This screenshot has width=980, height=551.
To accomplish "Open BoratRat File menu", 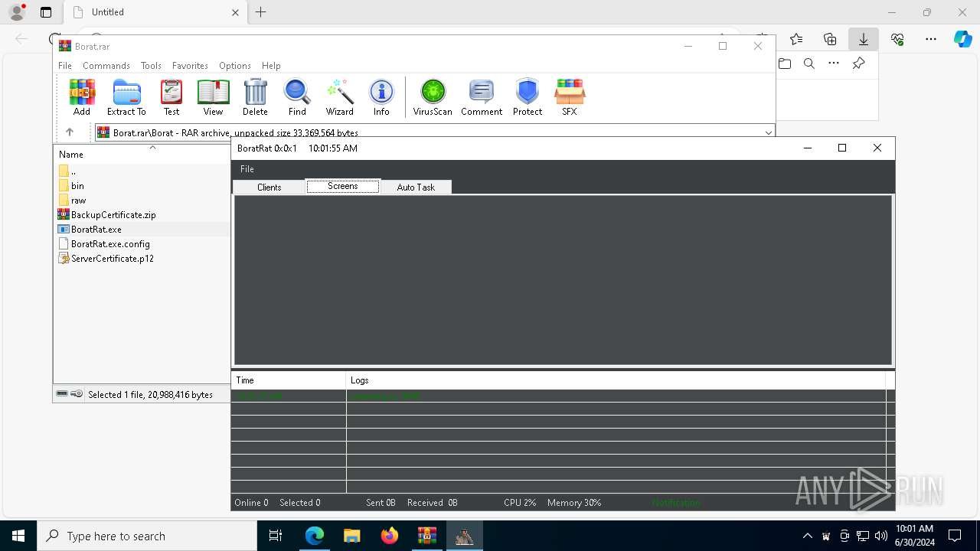I will click(247, 169).
